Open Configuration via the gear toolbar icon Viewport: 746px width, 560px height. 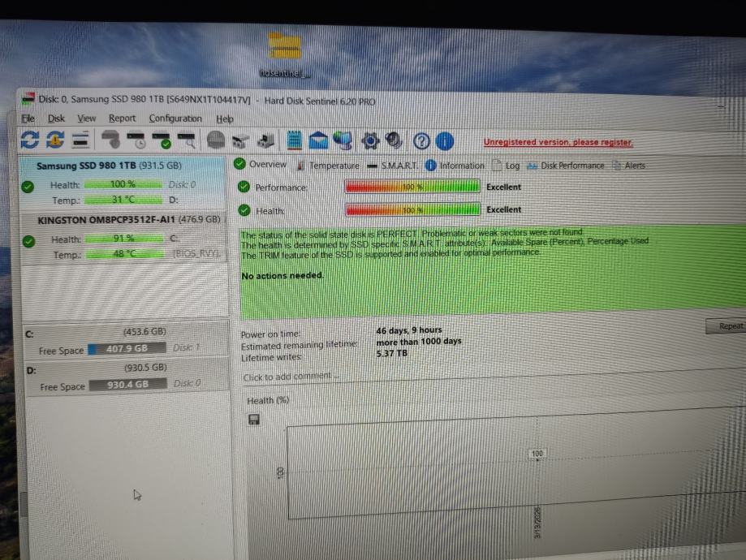pyautogui.click(x=370, y=141)
